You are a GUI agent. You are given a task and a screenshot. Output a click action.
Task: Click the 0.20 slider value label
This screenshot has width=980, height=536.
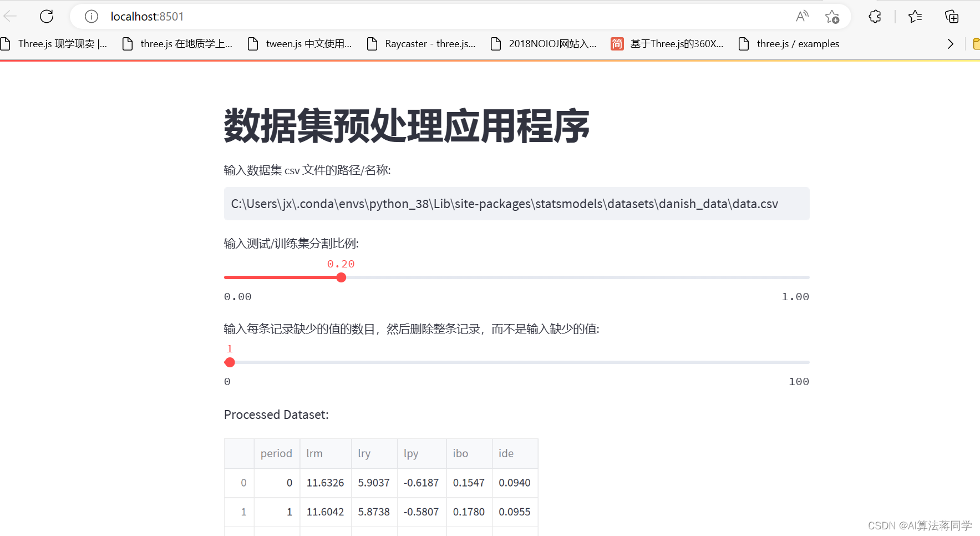click(x=341, y=264)
